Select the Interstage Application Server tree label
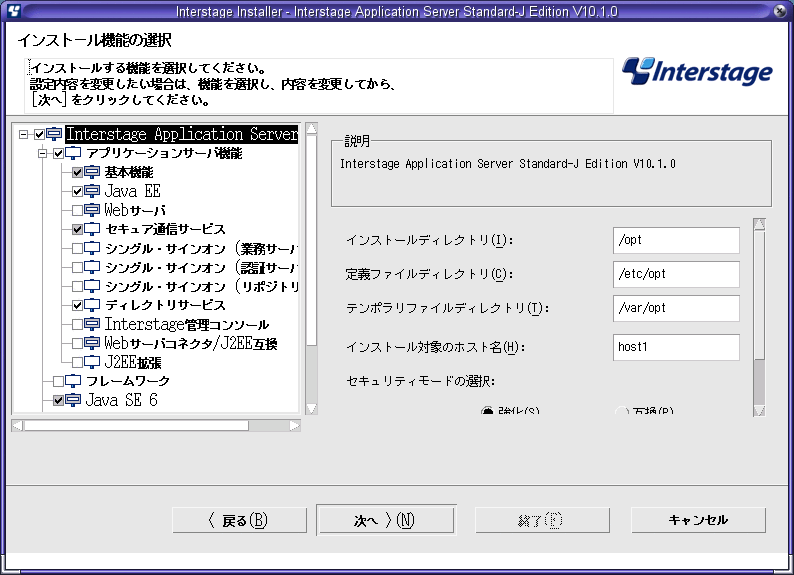This screenshot has height=575, width=794. (182, 134)
